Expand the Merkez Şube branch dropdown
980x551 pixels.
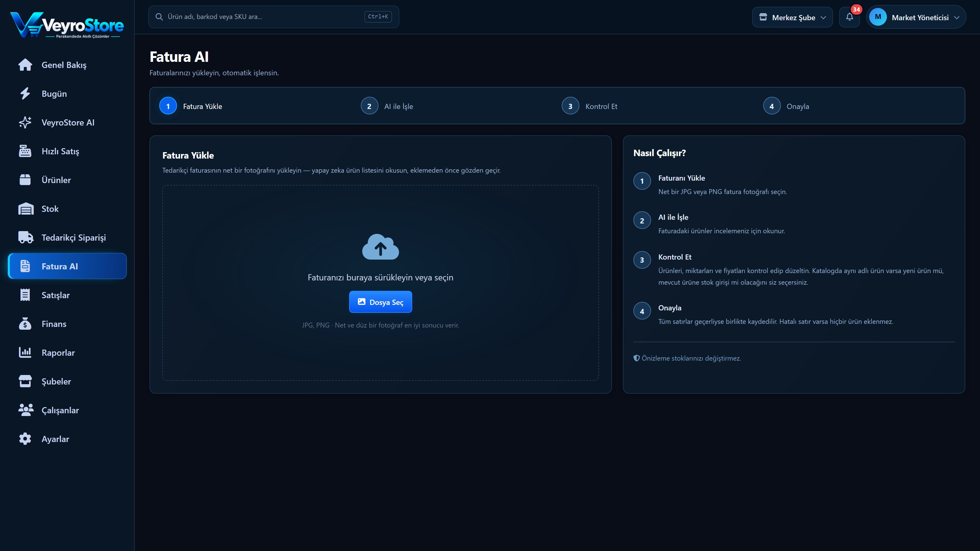792,17
